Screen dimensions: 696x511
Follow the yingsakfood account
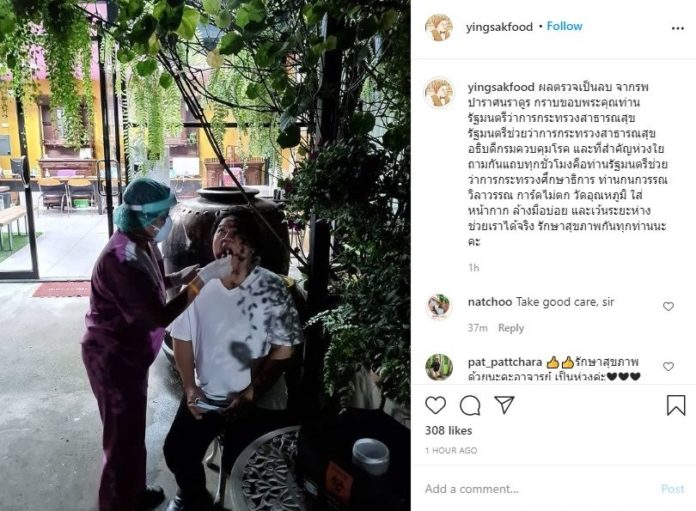coord(564,26)
